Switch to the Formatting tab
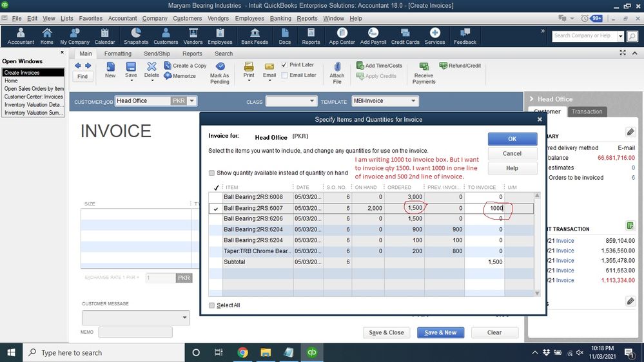Screen dimensions: 644x362 tap(117, 53)
